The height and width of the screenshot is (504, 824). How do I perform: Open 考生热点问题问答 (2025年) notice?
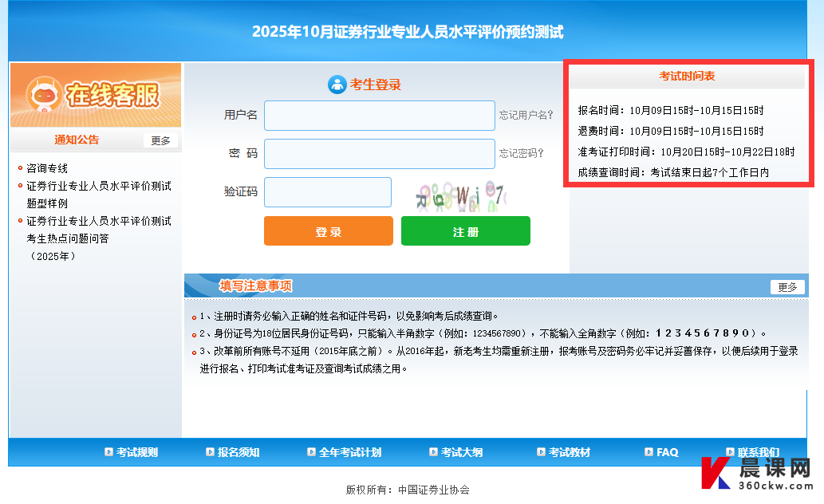click(x=99, y=230)
